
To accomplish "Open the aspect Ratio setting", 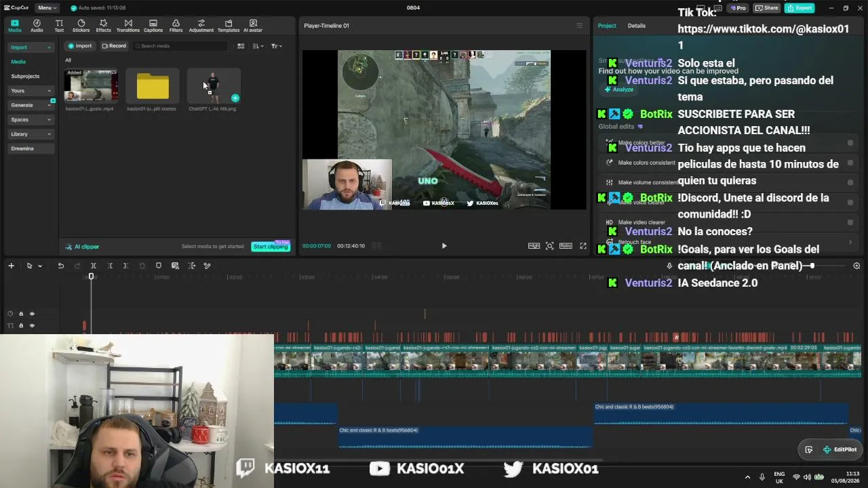I will 566,246.
